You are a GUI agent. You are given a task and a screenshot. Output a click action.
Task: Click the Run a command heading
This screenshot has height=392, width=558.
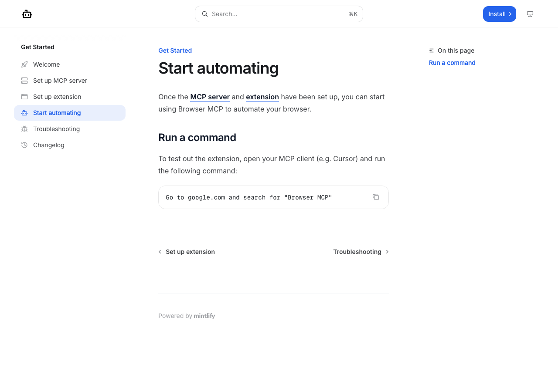point(197,138)
